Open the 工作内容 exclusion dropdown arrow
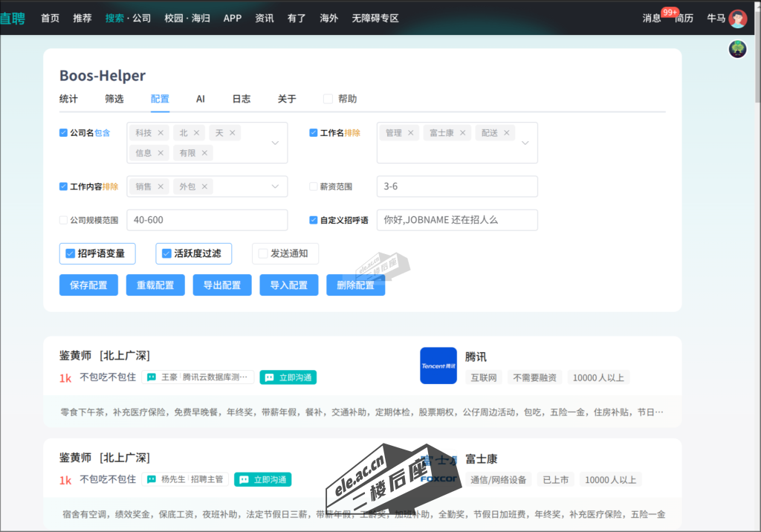Viewport: 761px width, 532px height. (x=275, y=186)
